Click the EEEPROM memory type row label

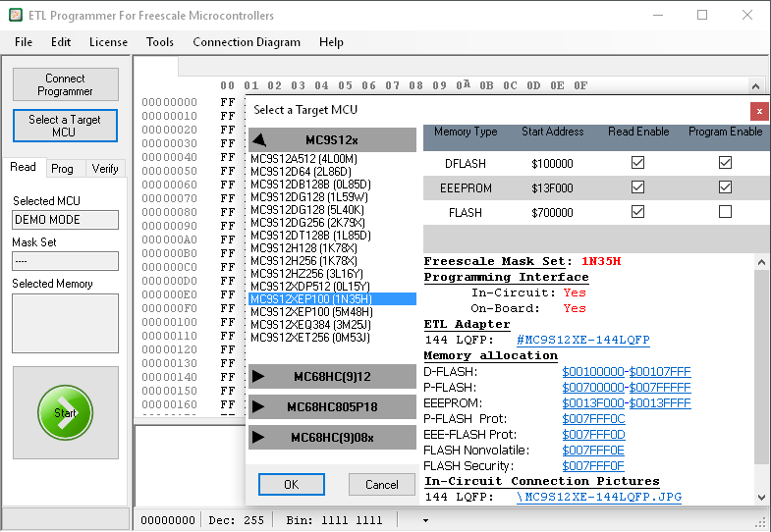[x=466, y=188]
